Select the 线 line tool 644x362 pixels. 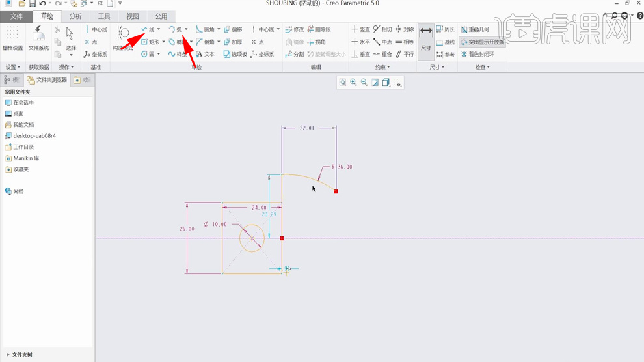(x=148, y=29)
